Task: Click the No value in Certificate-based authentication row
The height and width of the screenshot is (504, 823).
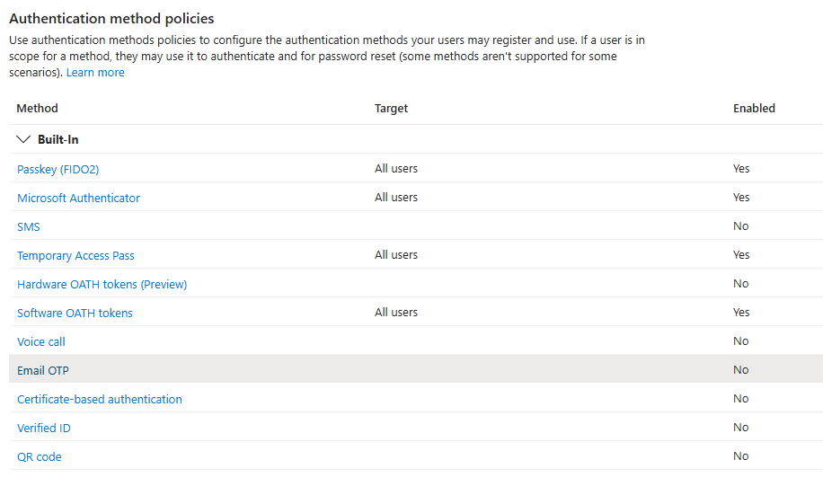Action: click(x=740, y=399)
